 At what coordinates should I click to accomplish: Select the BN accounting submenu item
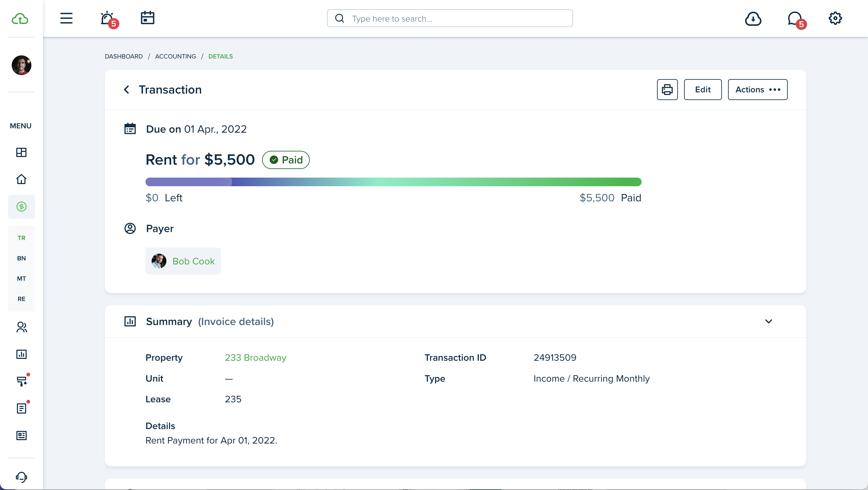[21, 258]
